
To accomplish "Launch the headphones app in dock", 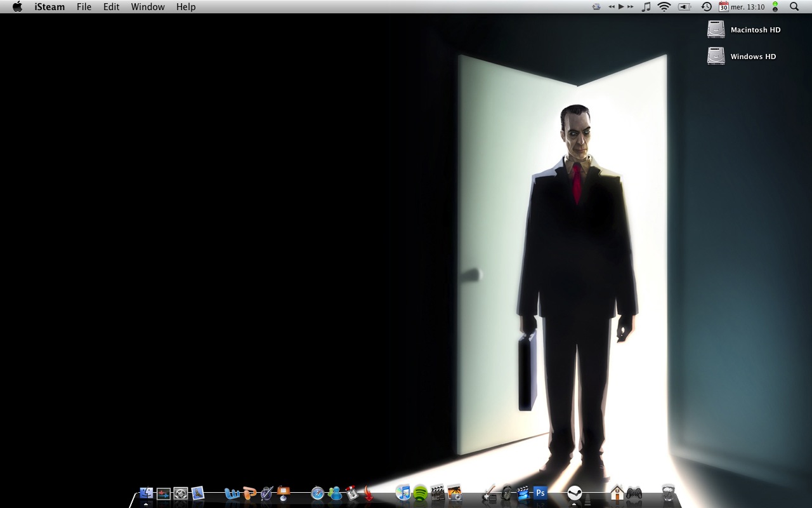I will [506, 493].
